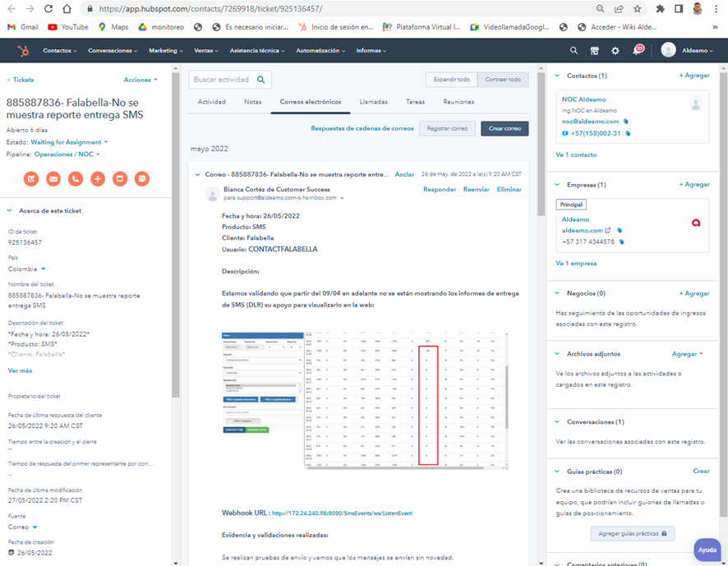The width and height of the screenshot is (728, 566).
Task: Collapse the email Correo - 885887836 entry
Action: pyautogui.click(x=197, y=175)
